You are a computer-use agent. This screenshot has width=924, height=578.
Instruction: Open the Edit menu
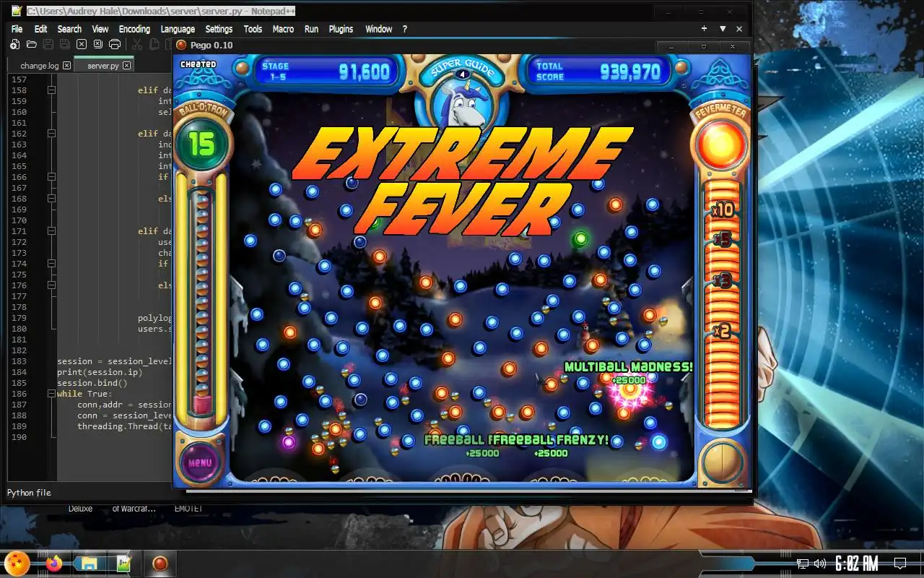pos(40,29)
